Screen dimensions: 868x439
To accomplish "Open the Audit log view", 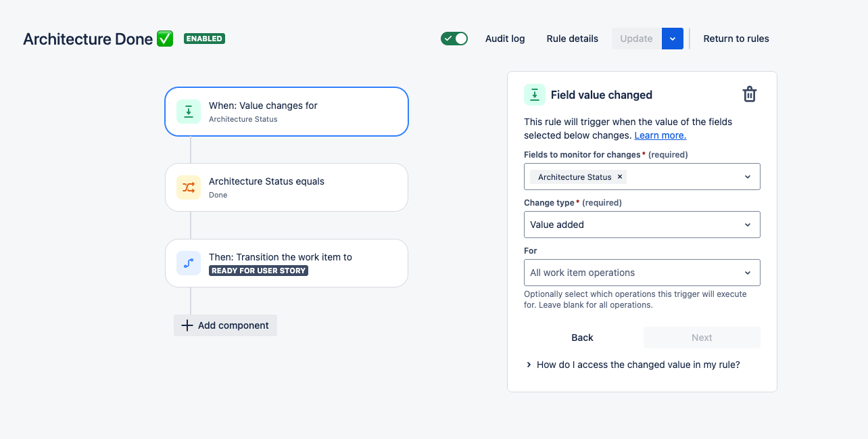I will 504,39.
